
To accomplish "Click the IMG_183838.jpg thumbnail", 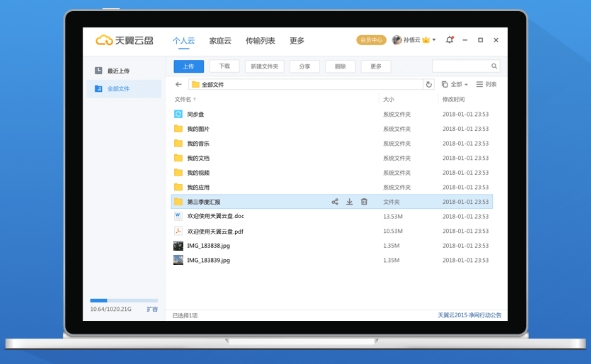I will click(178, 246).
